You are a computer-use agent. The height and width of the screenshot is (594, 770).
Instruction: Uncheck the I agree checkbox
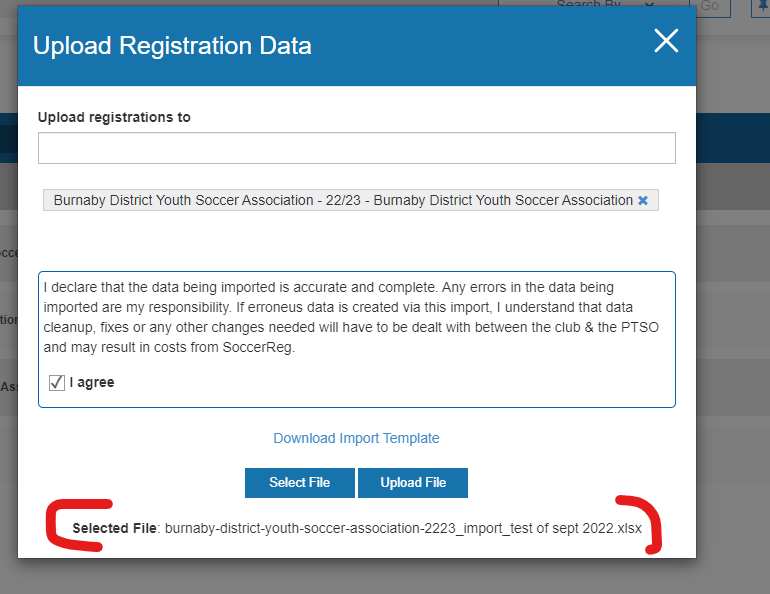click(x=57, y=382)
